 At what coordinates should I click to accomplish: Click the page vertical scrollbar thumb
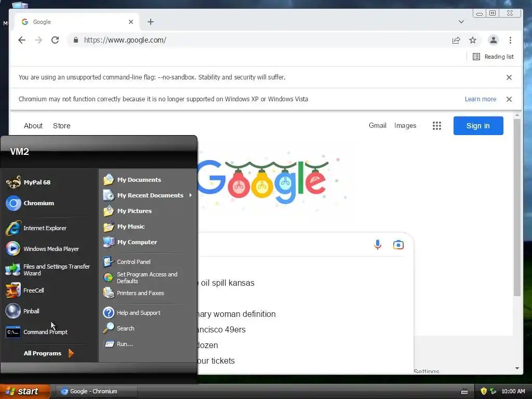pyautogui.click(x=517, y=207)
